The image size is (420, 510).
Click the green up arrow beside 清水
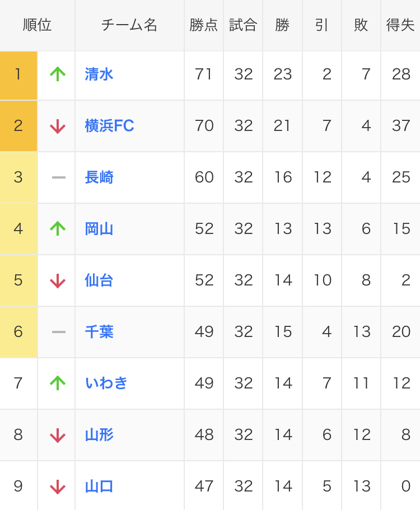(58, 74)
